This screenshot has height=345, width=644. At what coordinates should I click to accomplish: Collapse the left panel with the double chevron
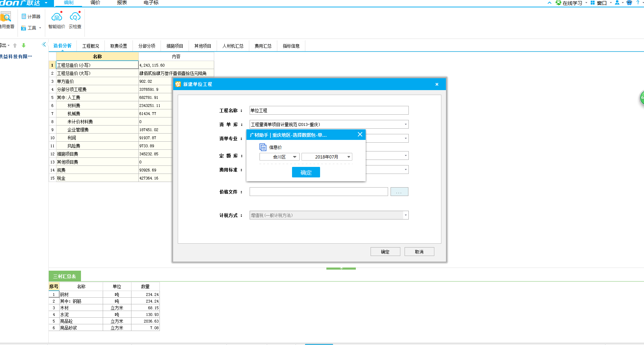tap(44, 45)
